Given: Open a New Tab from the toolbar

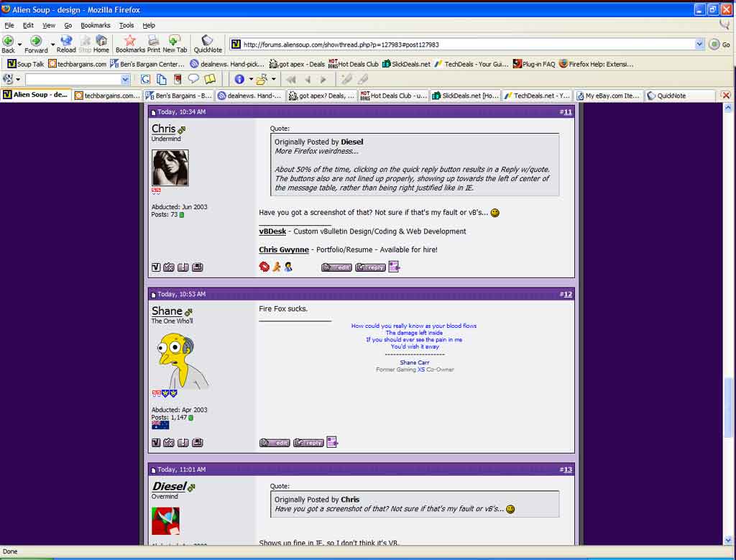Looking at the screenshot, I should coord(175,44).
